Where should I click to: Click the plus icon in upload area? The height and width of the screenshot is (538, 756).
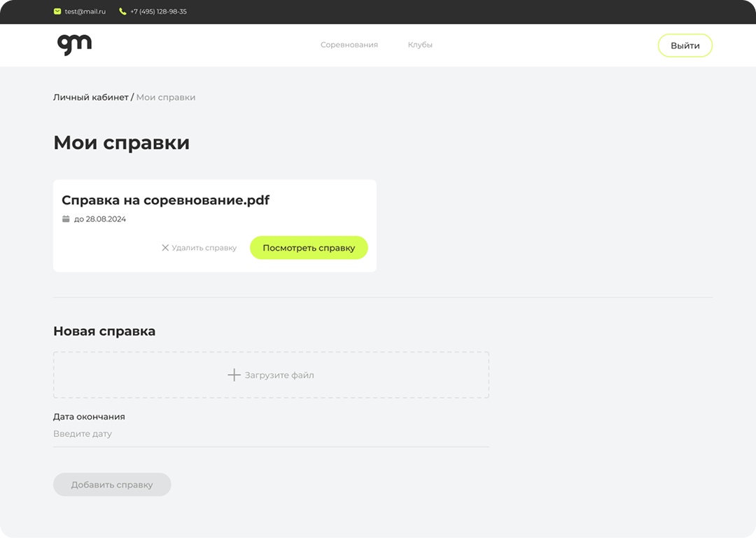234,375
